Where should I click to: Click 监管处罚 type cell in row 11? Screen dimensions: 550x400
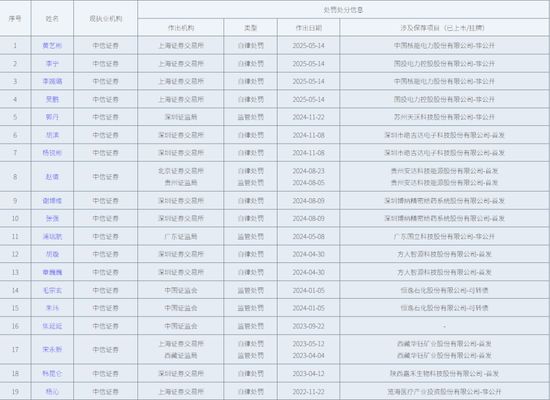(x=250, y=236)
